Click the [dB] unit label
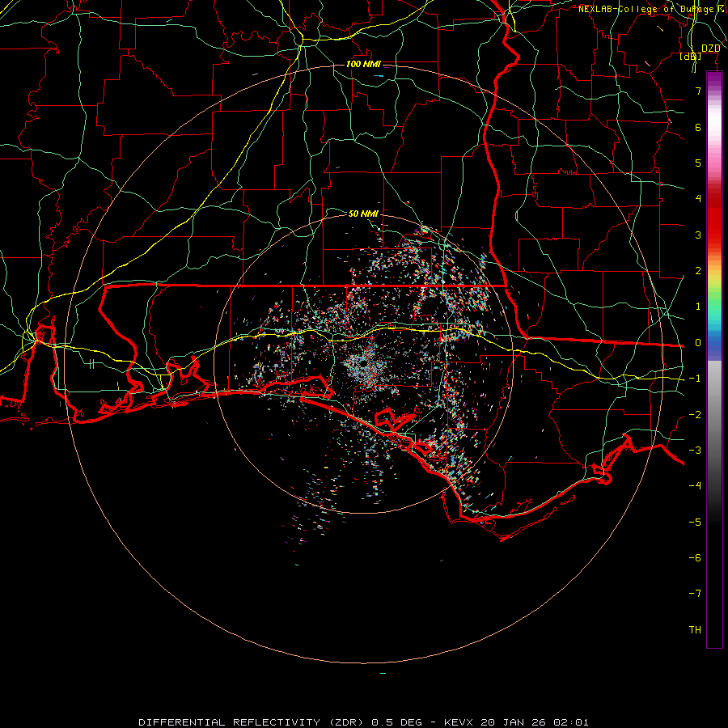The width and height of the screenshot is (728, 728). [691, 57]
